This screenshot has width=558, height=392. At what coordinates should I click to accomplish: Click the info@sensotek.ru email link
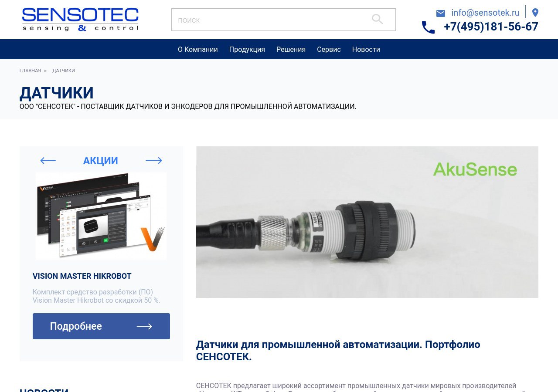[x=485, y=13]
